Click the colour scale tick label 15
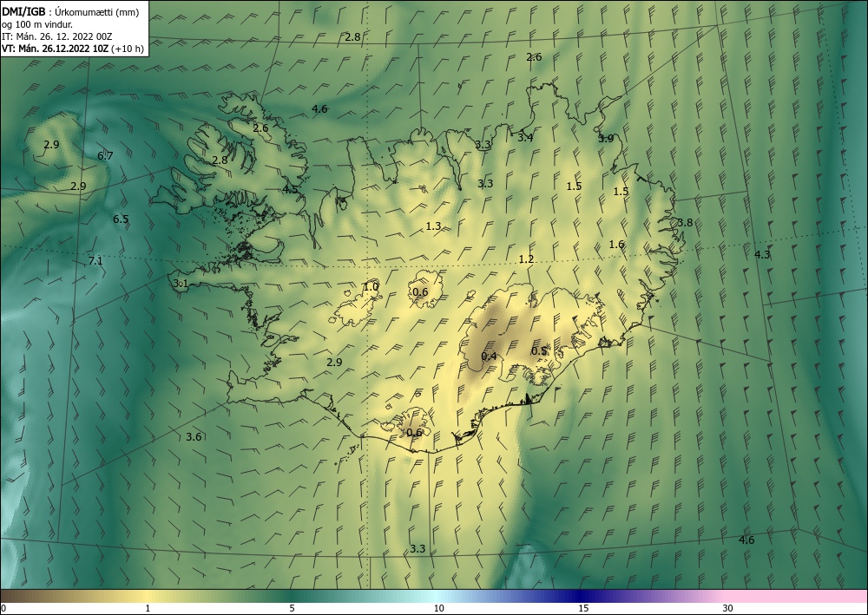 pyautogui.click(x=583, y=609)
